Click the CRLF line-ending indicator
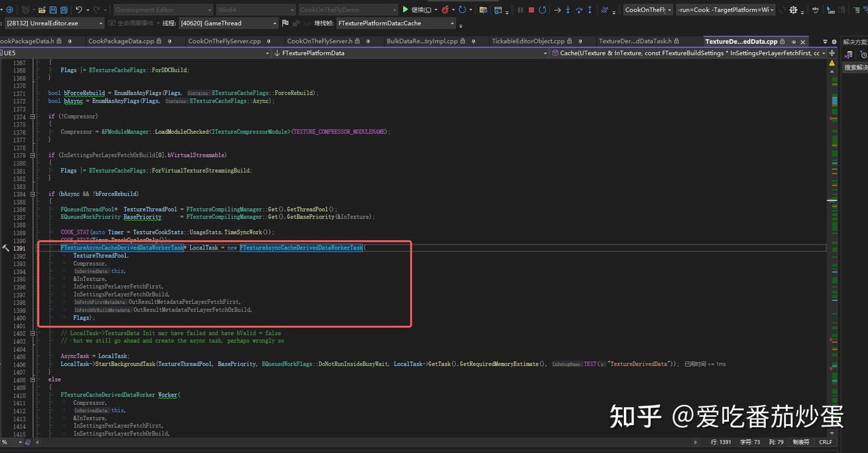 click(x=825, y=442)
